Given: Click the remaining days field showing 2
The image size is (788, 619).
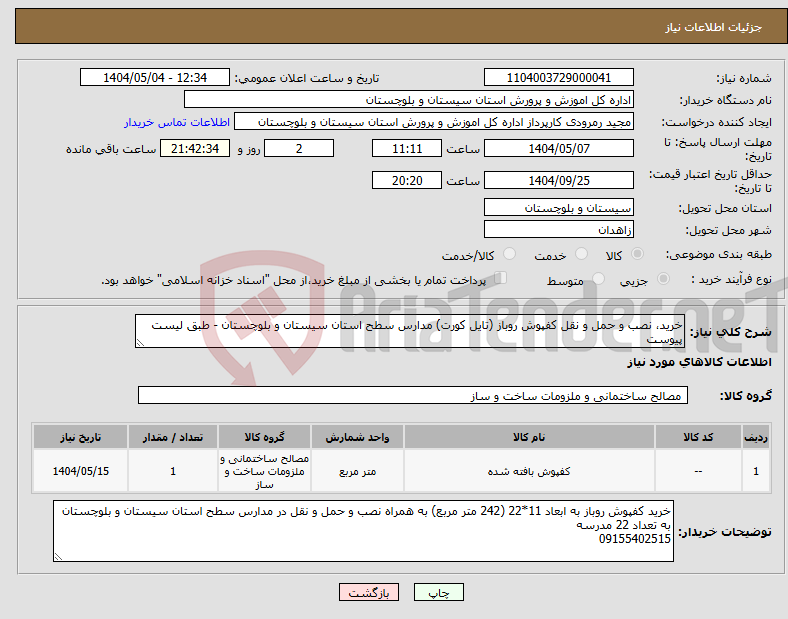Looking at the screenshot, I should pyautogui.click(x=299, y=149).
